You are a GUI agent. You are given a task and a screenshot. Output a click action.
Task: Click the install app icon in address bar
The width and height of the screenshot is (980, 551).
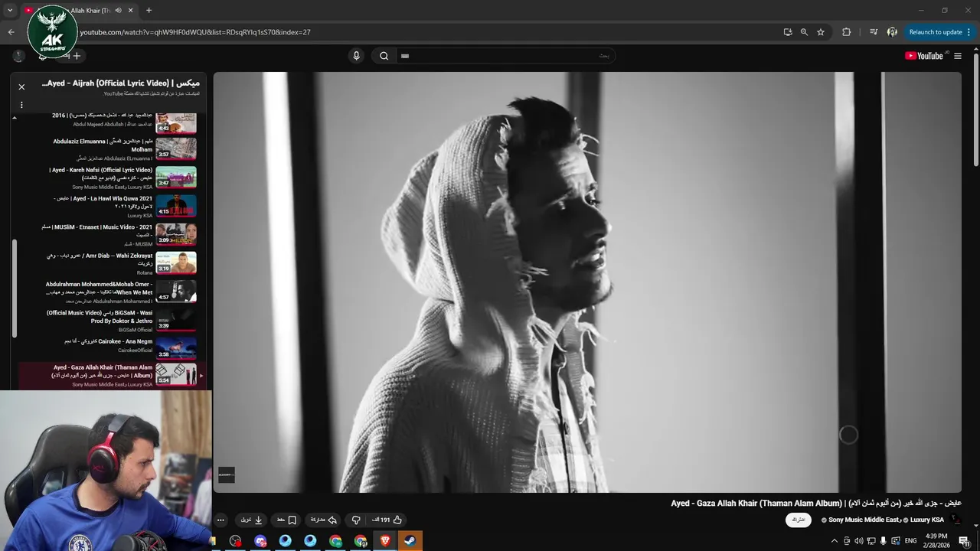(x=788, y=32)
